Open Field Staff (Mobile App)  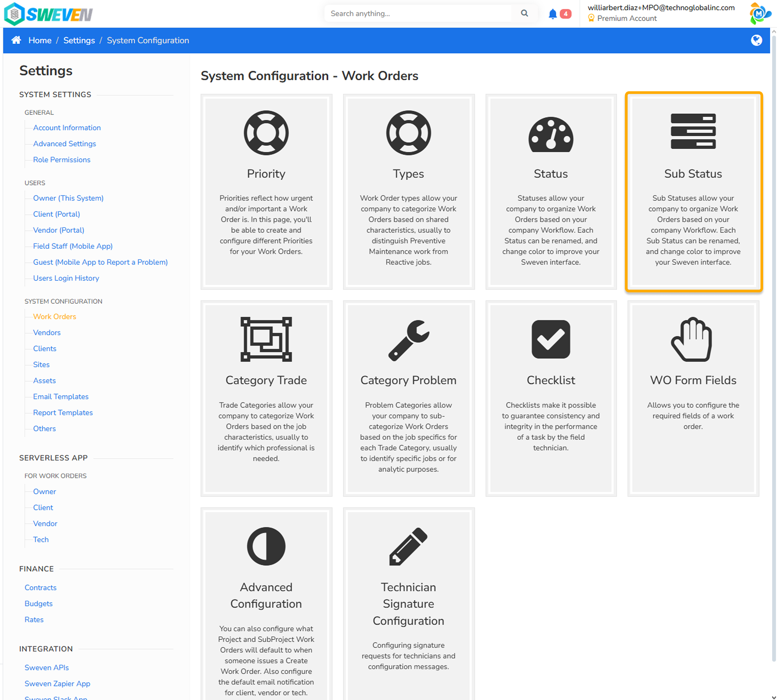tap(73, 246)
